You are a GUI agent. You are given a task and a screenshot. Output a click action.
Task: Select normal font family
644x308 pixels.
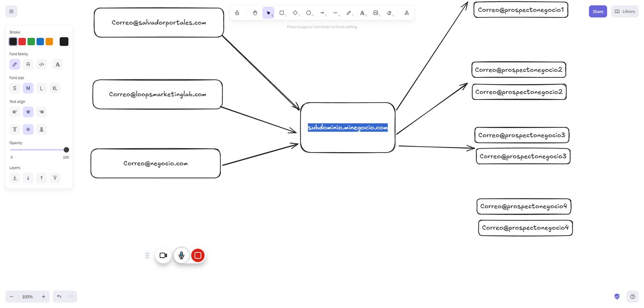(28, 64)
